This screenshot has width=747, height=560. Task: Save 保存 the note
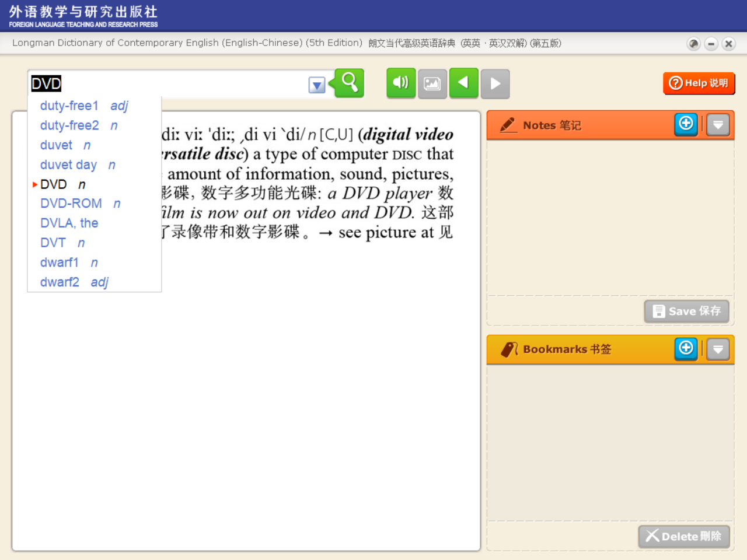687,311
